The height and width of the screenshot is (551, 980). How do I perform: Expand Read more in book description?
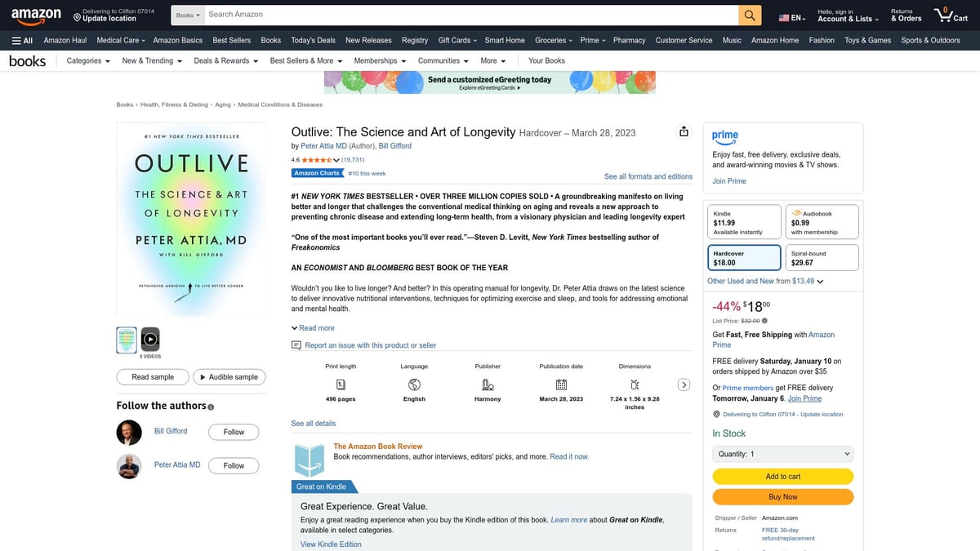[x=313, y=328]
